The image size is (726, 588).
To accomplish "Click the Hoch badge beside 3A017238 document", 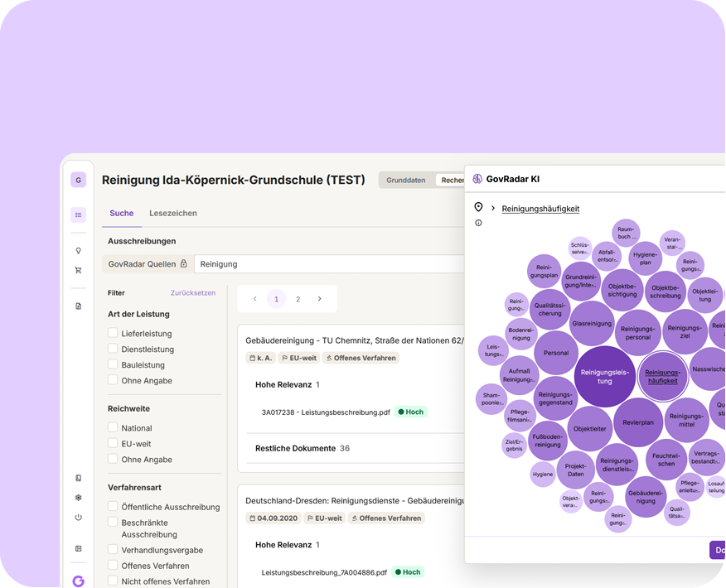I will (x=410, y=412).
